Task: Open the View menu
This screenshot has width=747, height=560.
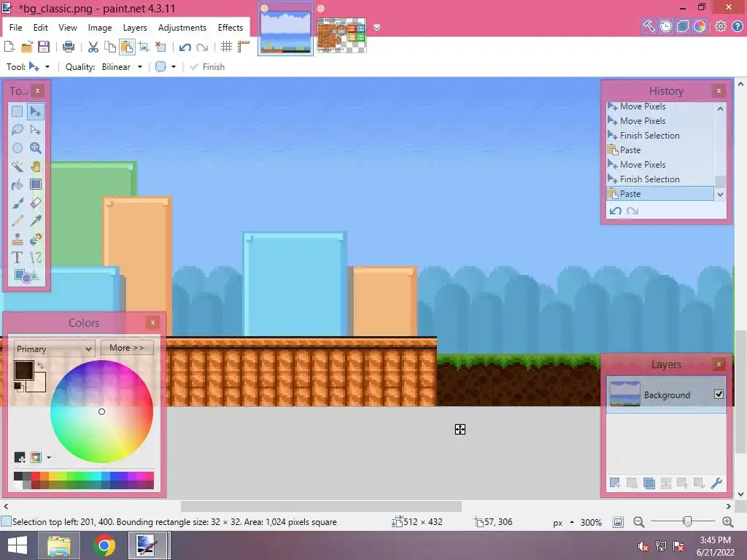Action: click(x=68, y=28)
